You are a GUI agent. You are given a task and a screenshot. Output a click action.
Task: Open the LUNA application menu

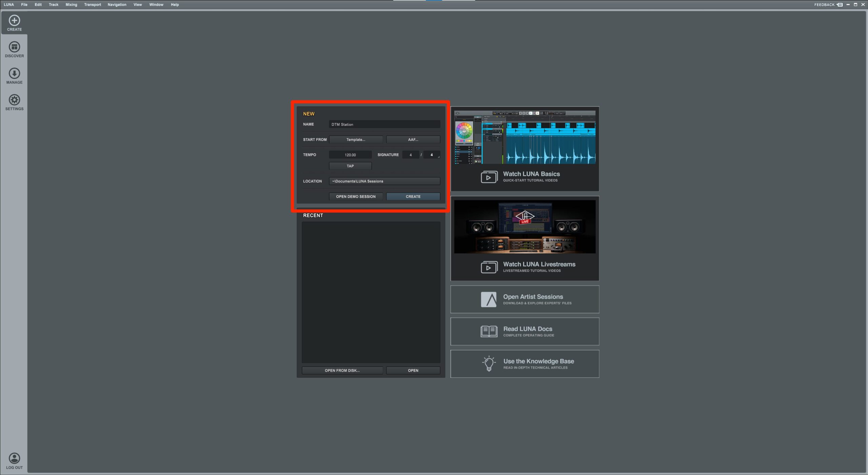point(9,5)
